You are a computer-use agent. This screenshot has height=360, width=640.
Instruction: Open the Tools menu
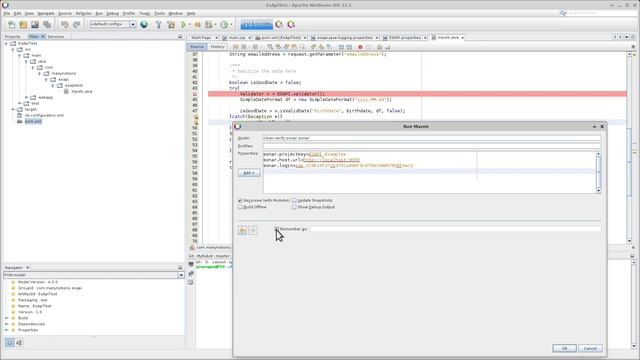point(159,13)
